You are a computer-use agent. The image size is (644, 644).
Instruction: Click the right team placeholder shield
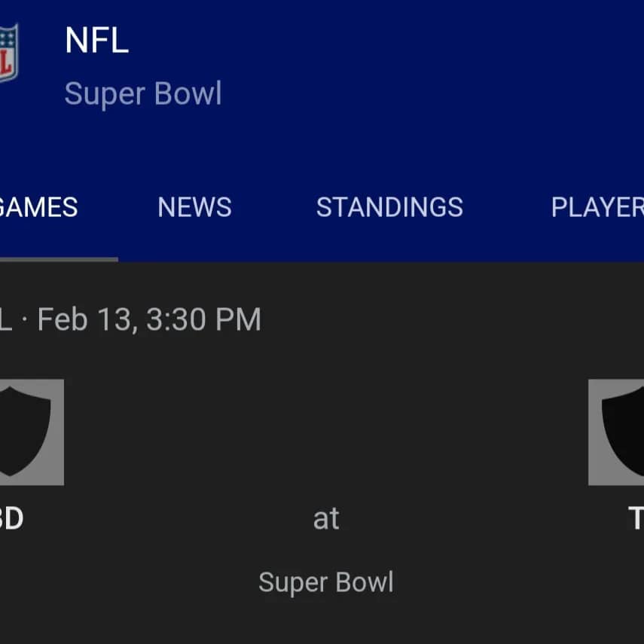(x=618, y=432)
